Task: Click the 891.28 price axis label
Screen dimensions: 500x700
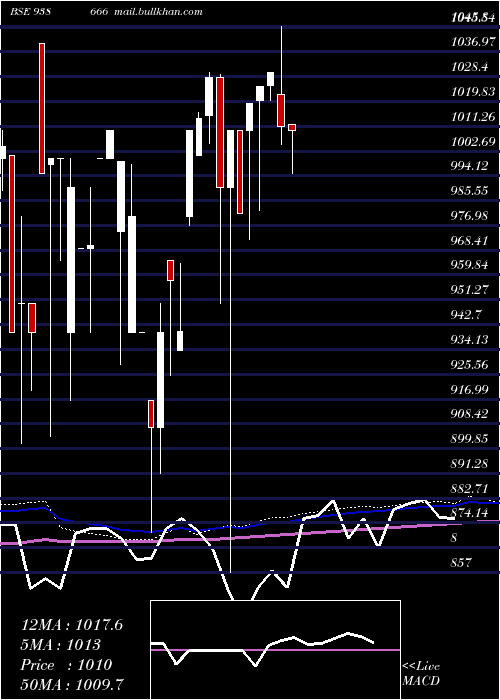Action: coord(469,464)
